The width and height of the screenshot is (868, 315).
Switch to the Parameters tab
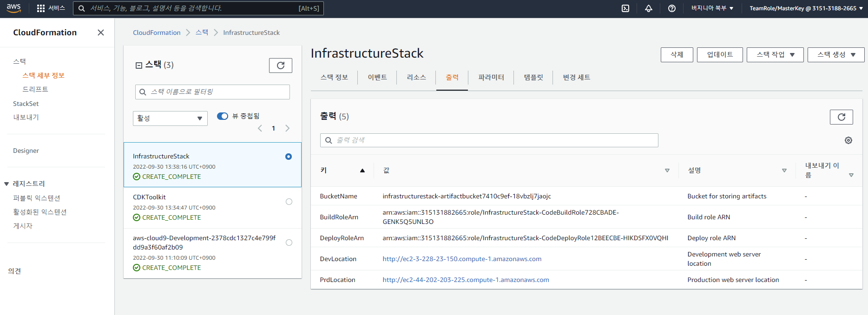coord(491,78)
